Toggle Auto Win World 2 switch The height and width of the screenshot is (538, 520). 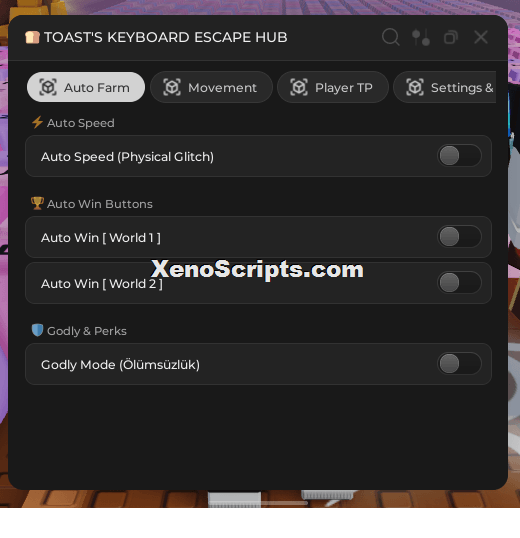459,283
